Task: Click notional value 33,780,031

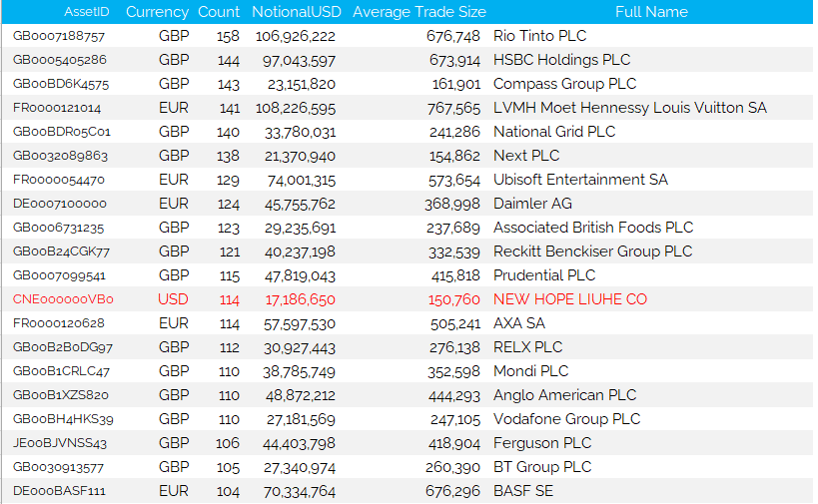Action: click(x=300, y=133)
